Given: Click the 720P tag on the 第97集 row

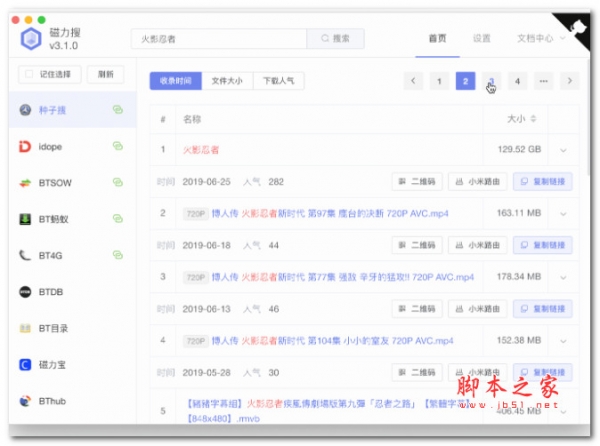Looking at the screenshot, I should pos(196,213).
